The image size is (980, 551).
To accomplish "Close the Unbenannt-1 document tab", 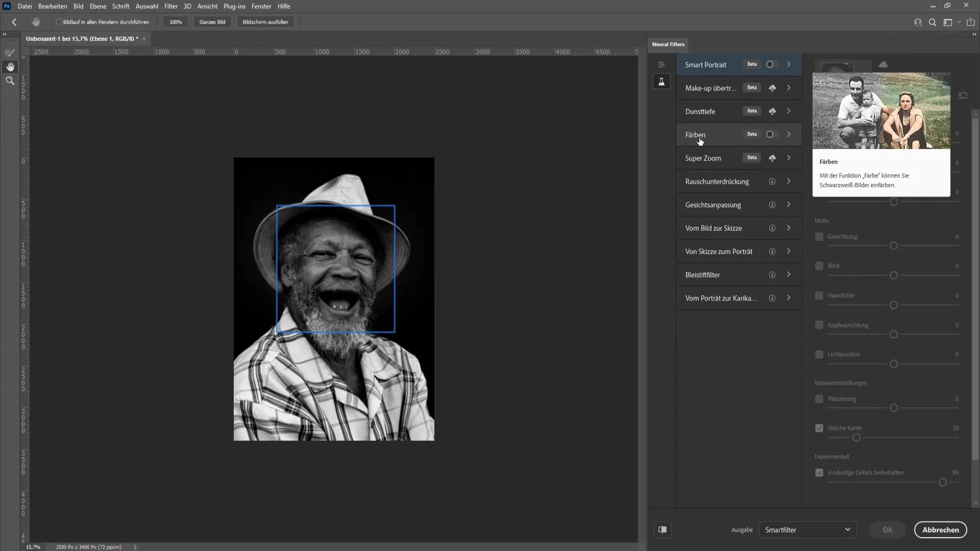I will pos(144,39).
